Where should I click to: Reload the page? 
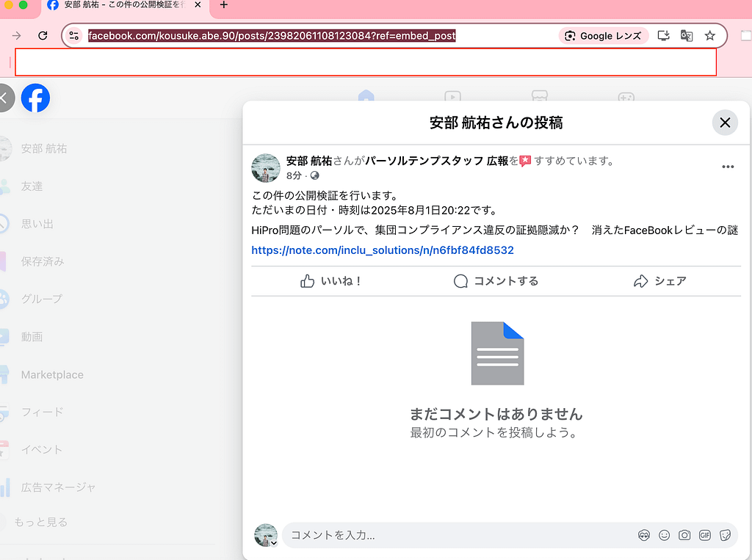click(x=43, y=36)
